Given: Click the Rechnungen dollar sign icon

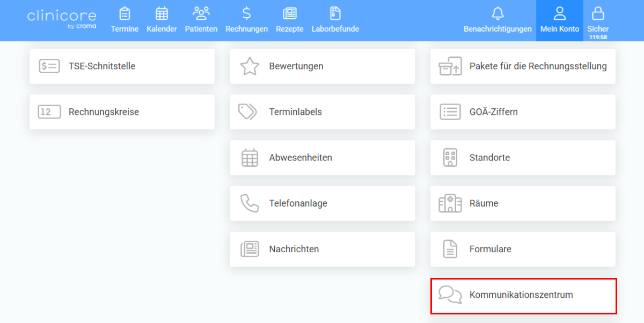Looking at the screenshot, I should pyautogui.click(x=246, y=13).
